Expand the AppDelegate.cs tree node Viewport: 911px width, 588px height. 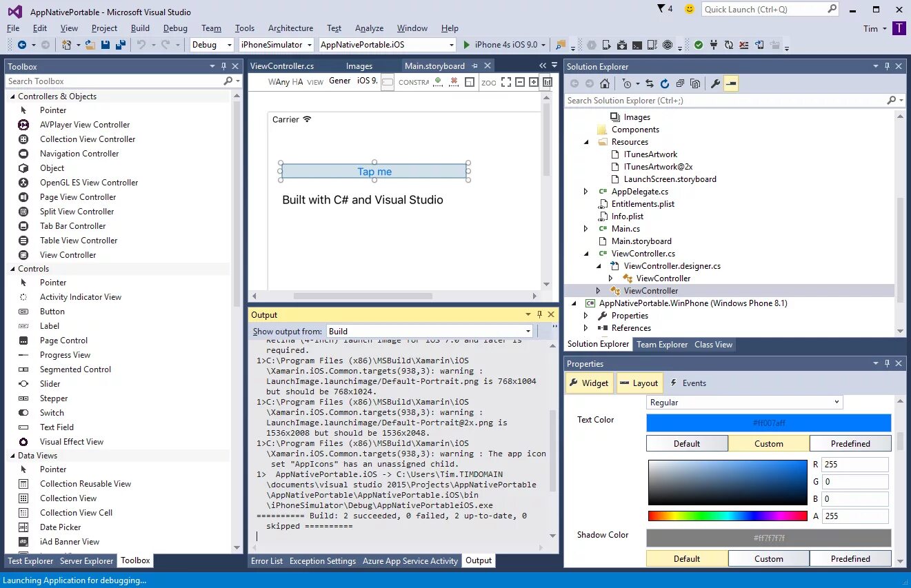[586, 192]
